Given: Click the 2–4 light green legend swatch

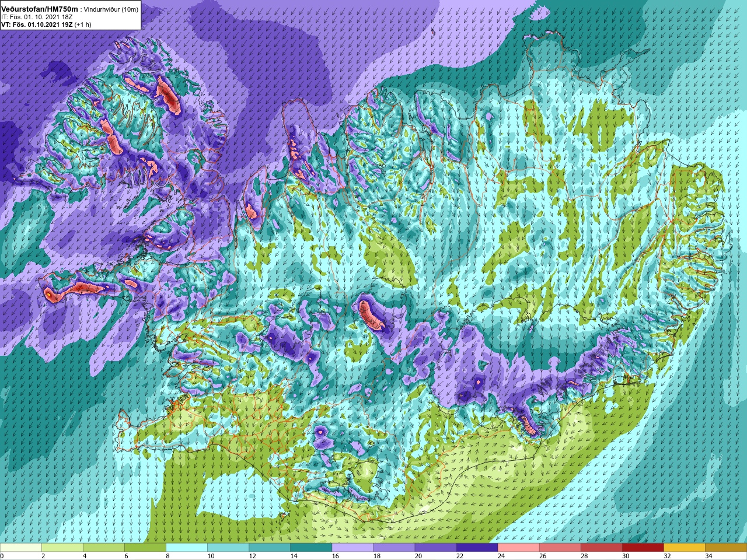Looking at the screenshot, I should point(62,548).
